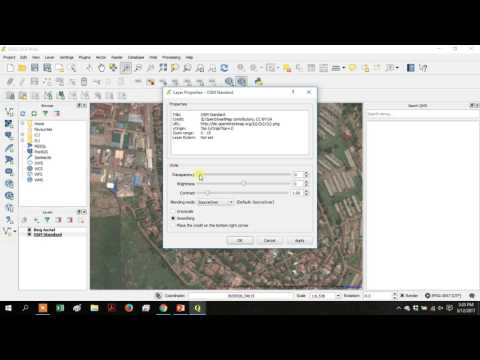Select the Grayscale option in dialog
The image size is (480, 360).
(173, 212)
